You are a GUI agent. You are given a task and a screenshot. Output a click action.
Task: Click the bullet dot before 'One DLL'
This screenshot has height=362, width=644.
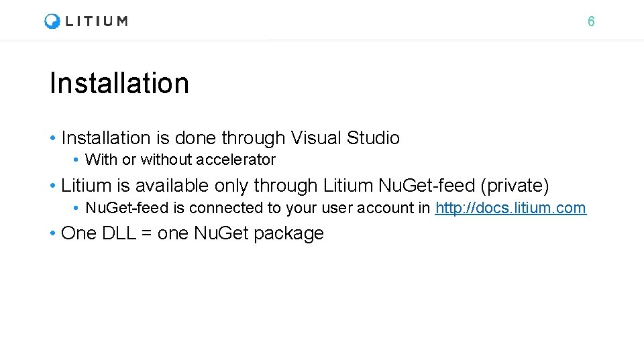[53, 234]
